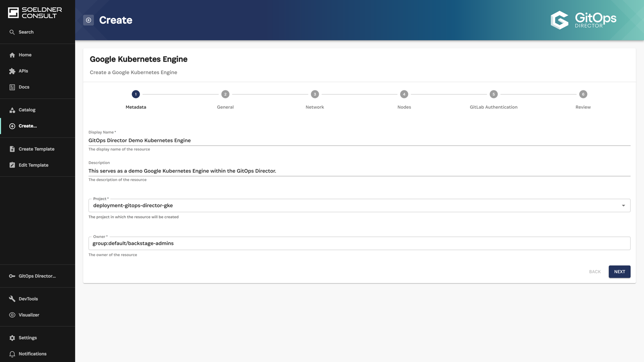The width and height of the screenshot is (644, 362).
Task: Click the General step label
Action: 225,107
